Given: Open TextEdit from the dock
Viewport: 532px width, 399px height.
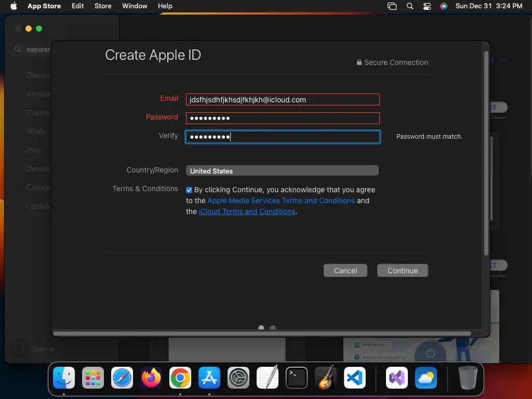Looking at the screenshot, I should [x=268, y=378].
